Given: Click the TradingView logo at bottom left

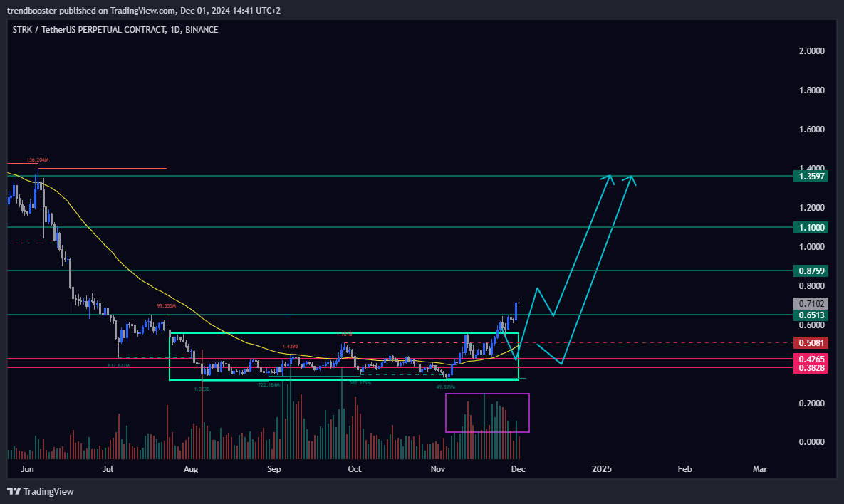Looking at the screenshot, I should coord(41,491).
